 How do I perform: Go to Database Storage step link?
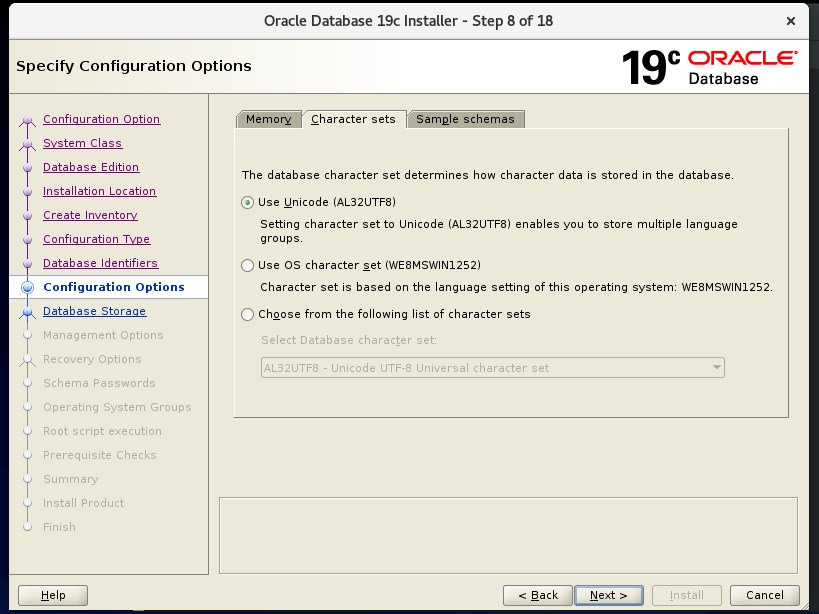tap(95, 311)
